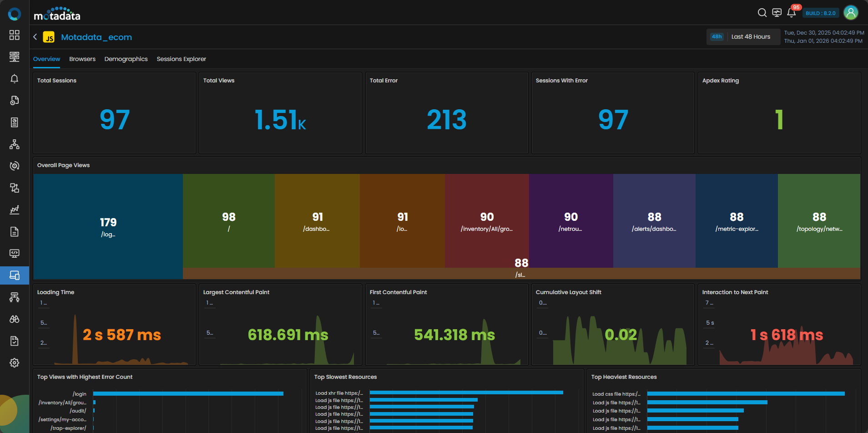Click the /login bar in error count chart
The image size is (868, 433).
(188, 394)
